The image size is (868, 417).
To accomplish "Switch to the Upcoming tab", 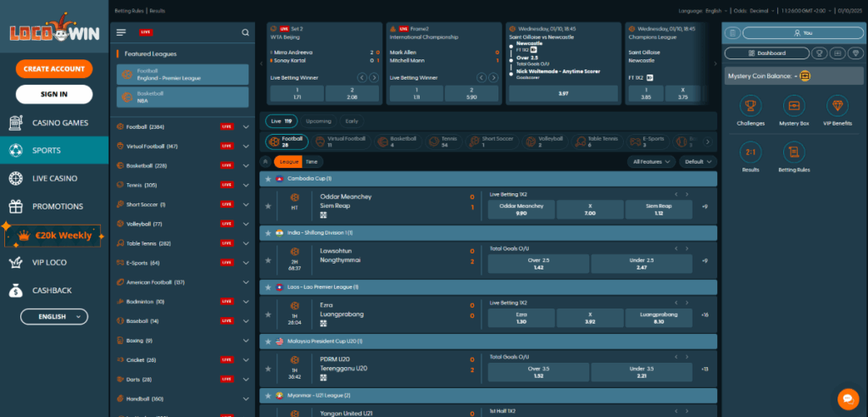I will point(319,121).
